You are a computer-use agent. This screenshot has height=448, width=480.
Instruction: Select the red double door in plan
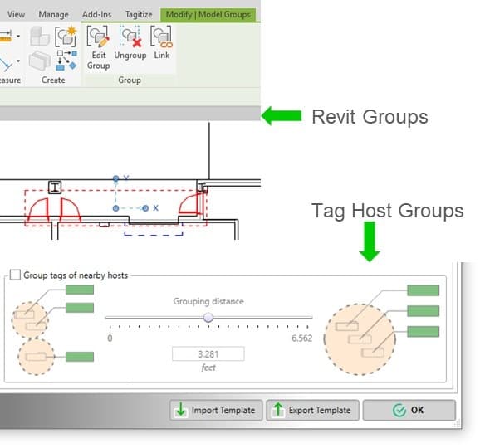[54, 210]
